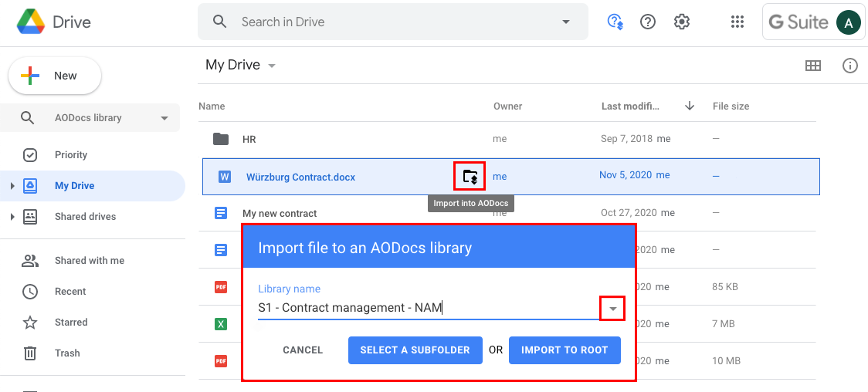Click the Word icon of Würzburg Contract.docx

[x=225, y=177]
